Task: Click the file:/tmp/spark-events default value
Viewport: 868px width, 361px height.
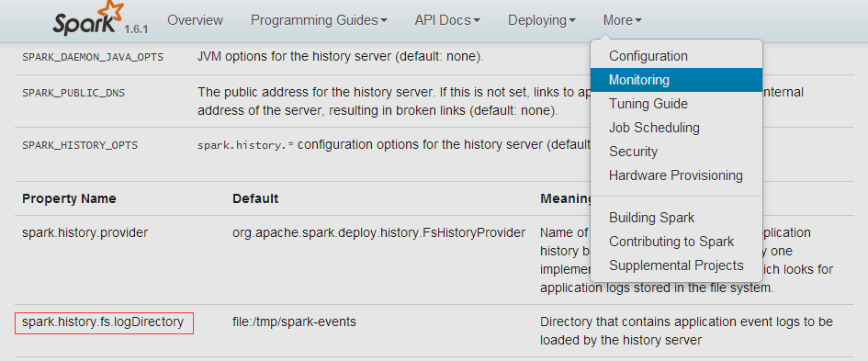Action: tap(294, 322)
